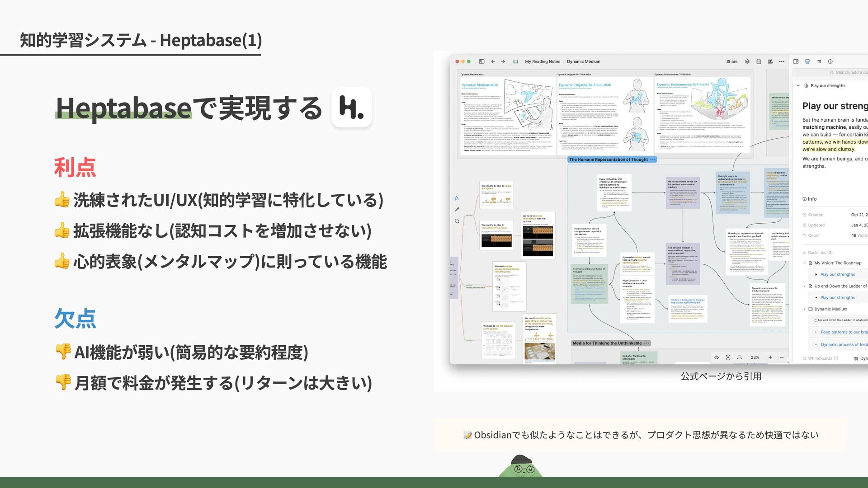
Task: Go forward with the right arrow
Action: tap(503, 61)
